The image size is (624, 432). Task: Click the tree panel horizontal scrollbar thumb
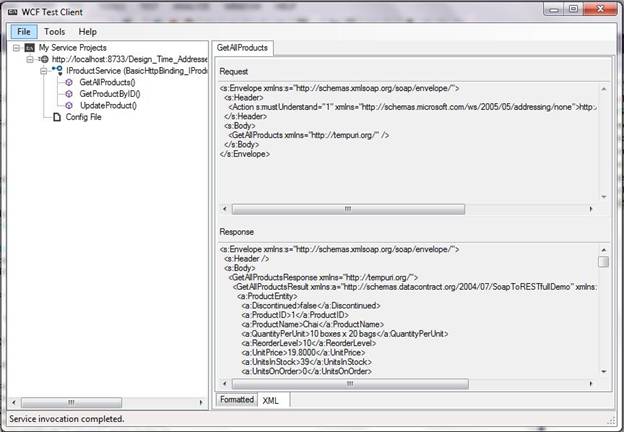(71, 403)
